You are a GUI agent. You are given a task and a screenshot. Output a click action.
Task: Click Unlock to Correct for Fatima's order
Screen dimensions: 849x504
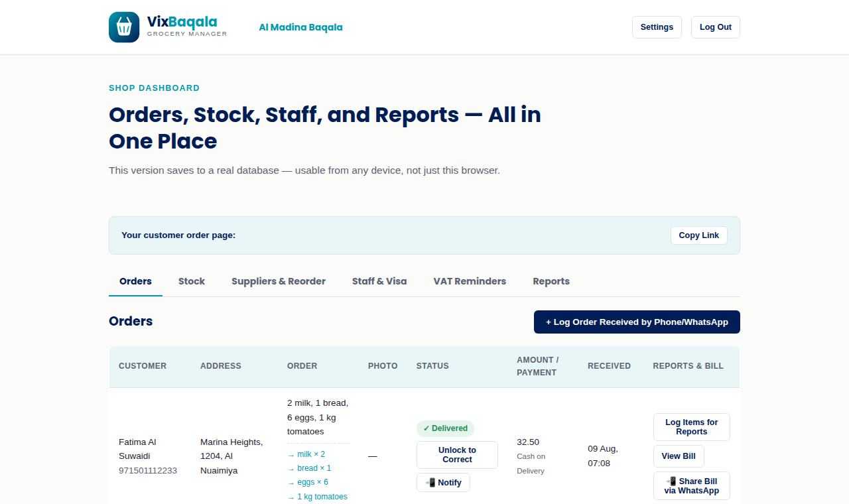(457, 455)
